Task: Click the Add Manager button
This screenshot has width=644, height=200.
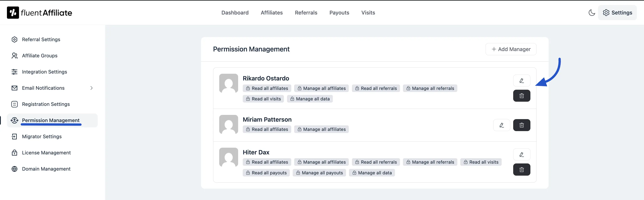Action: click(511, 49)
